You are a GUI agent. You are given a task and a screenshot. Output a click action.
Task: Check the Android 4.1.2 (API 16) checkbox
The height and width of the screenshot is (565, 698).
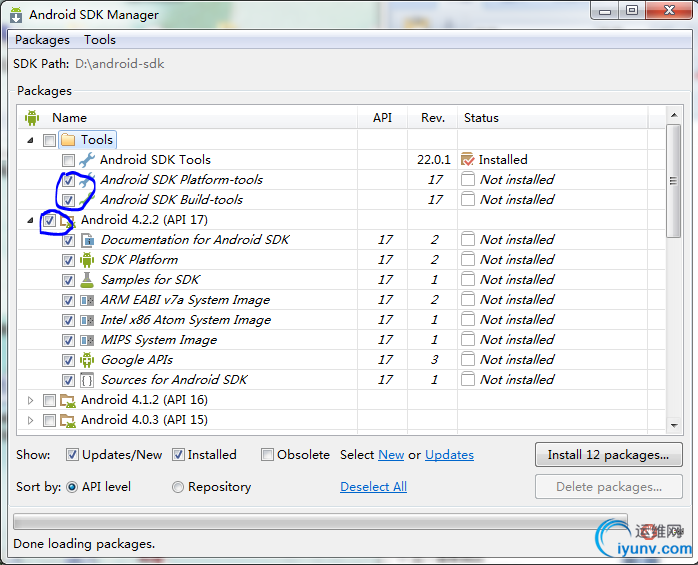[49, 400]
